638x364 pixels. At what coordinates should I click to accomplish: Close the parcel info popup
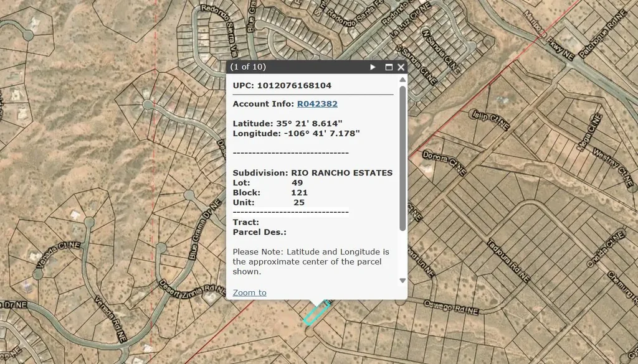tap(401, 67)
